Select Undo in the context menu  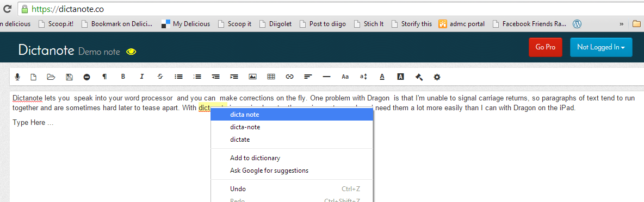pyautogui.click(x=292, y=189)
